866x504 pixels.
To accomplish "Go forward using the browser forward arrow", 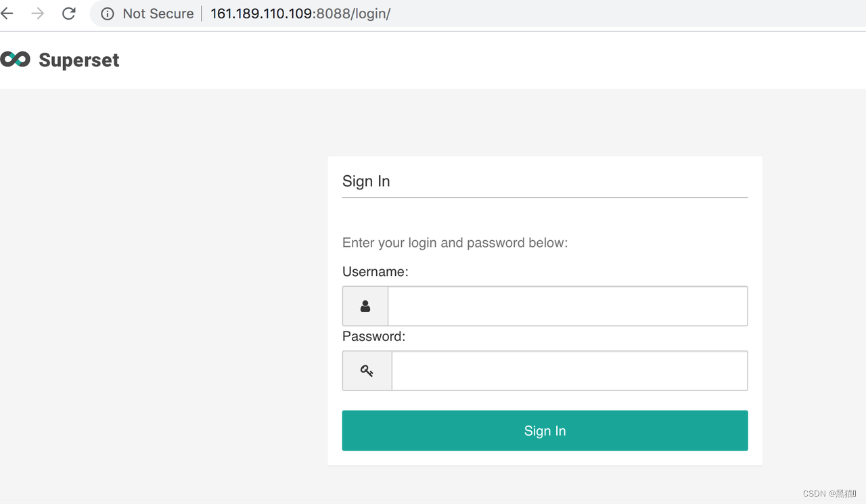I will (x=38, y=14).
